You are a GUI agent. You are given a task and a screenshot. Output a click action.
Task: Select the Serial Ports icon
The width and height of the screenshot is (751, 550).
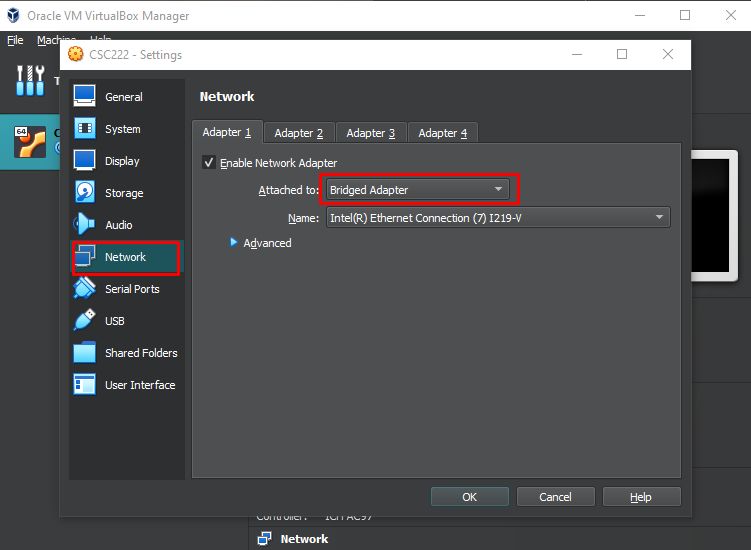[x=85, y=289]
